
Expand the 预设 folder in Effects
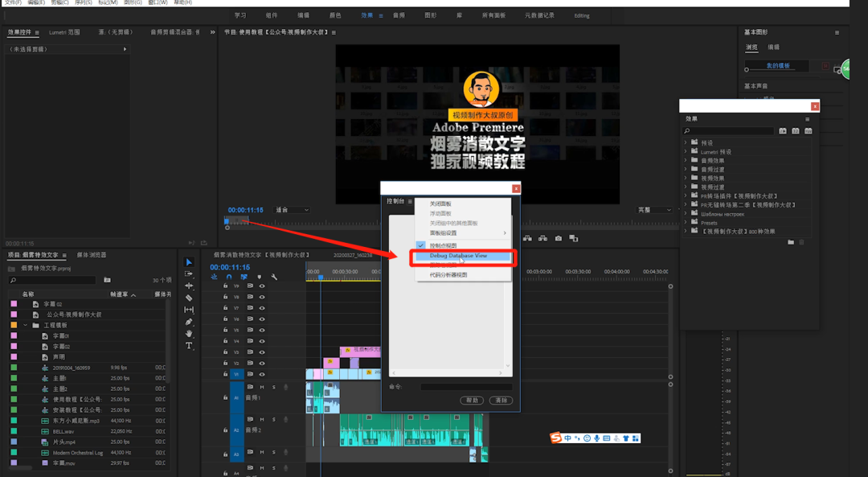click(686, 142)
